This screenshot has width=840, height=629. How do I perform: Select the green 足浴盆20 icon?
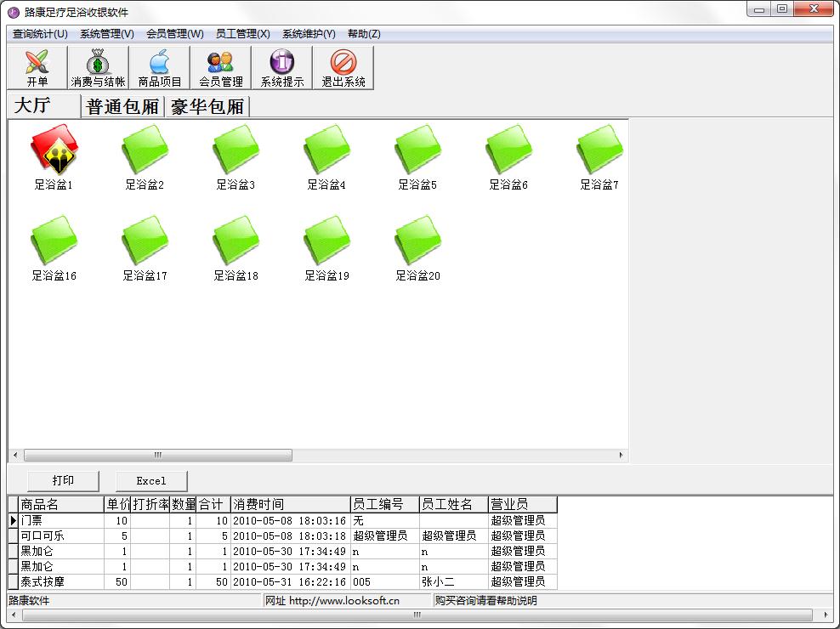coord(417,241)
